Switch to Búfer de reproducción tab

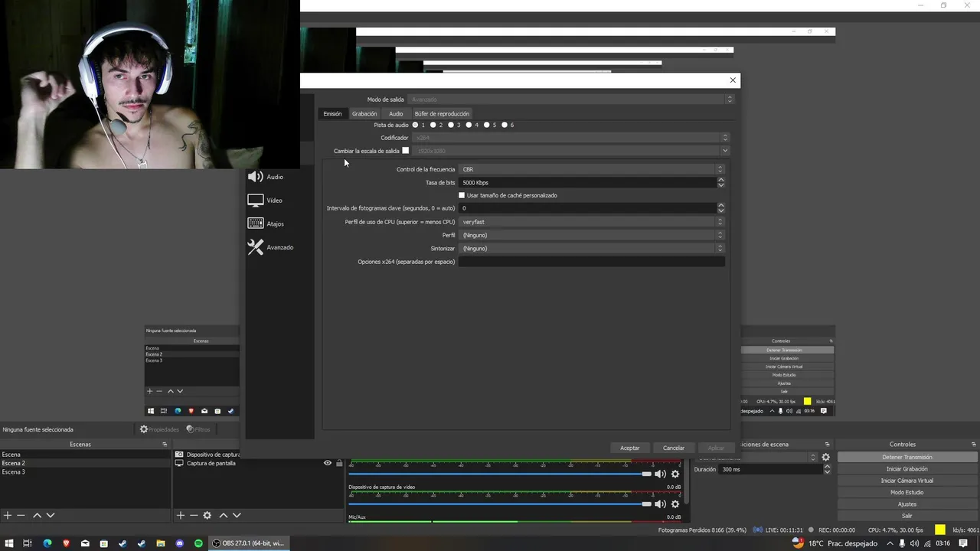pos(442,113)
